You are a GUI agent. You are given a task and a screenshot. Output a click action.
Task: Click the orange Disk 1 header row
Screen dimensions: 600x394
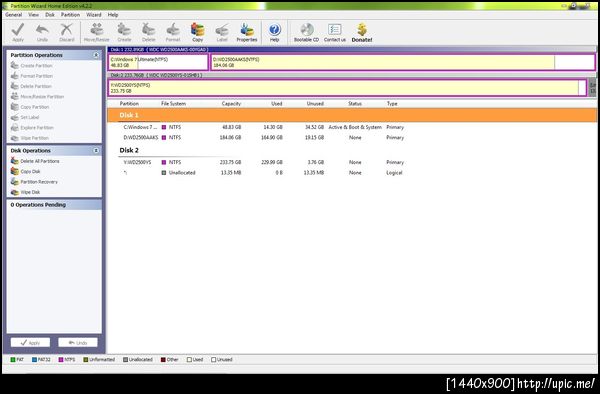coord(352,115)
